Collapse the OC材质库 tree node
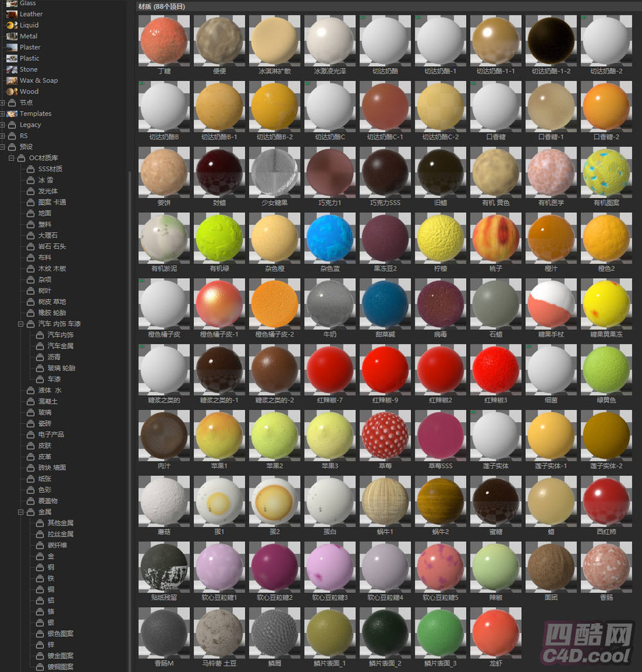The image size is (642, 672). (12, 158)
